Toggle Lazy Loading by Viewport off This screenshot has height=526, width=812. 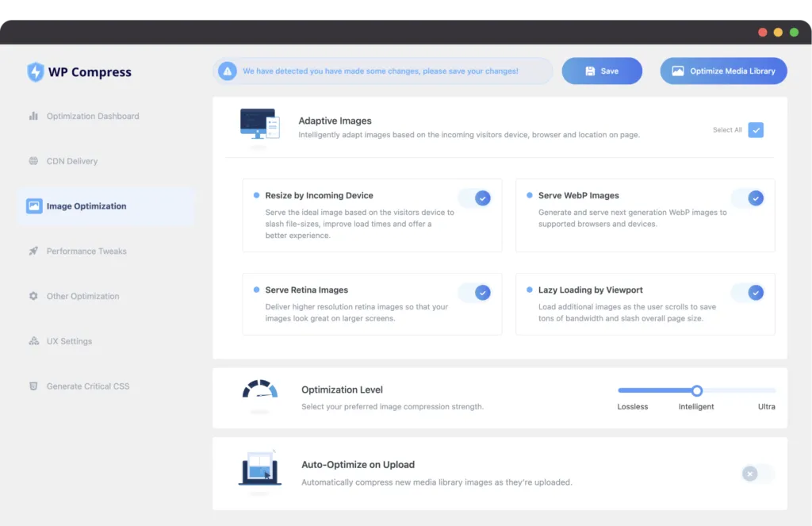coord(749,293)
